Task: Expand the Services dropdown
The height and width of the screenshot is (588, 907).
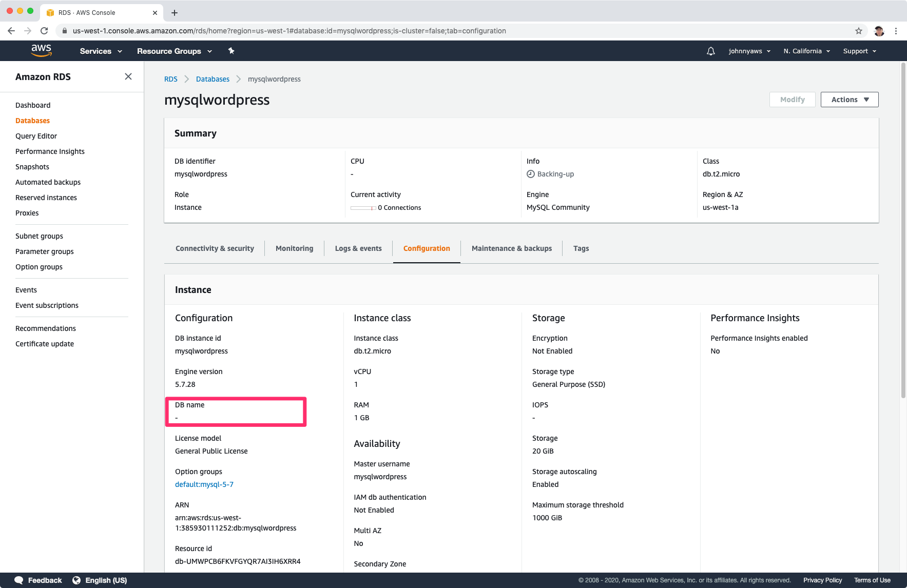Action: pos(101,51)
